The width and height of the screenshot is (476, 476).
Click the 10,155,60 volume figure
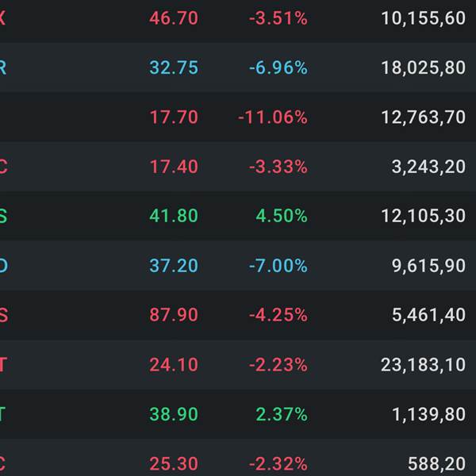coord(423,18)
